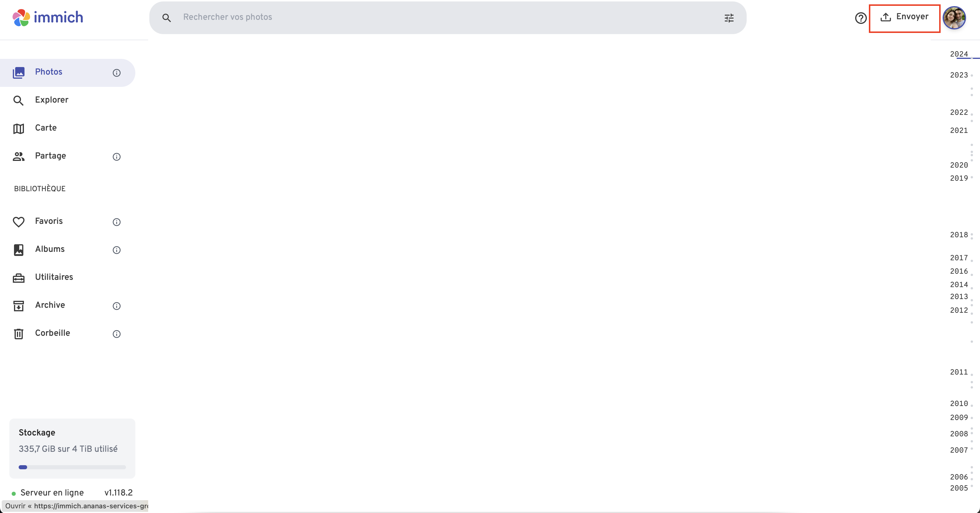This screenshot has height=513, width=980.
Task: Click the storage usage progress bar
Action: 72,467
